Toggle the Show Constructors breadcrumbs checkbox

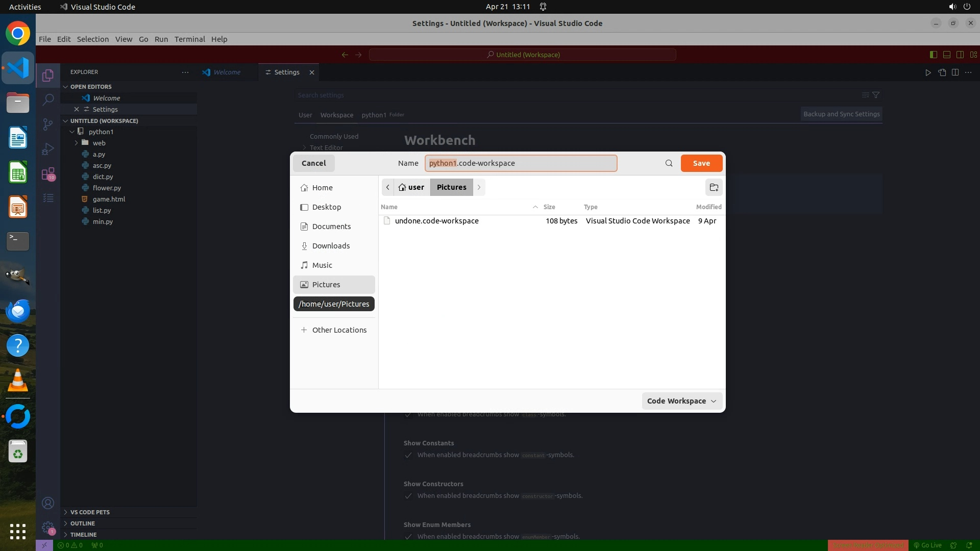tap(408, 496)
